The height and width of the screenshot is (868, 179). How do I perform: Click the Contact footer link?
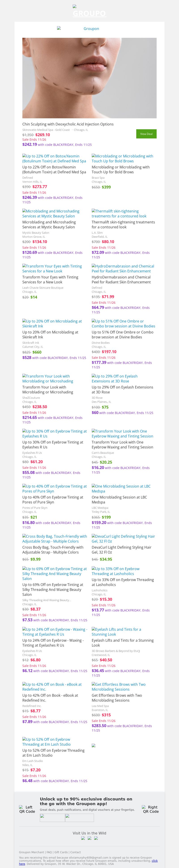pos(75,852)
